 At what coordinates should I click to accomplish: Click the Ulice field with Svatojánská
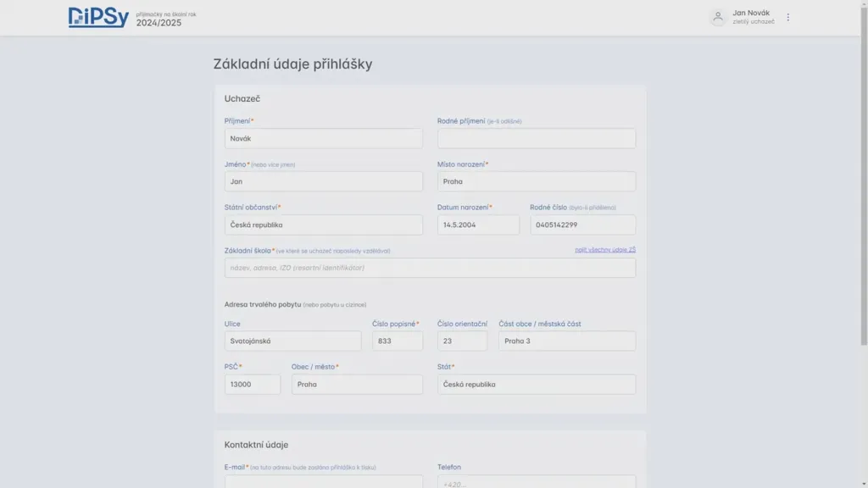tap(292, 341)
